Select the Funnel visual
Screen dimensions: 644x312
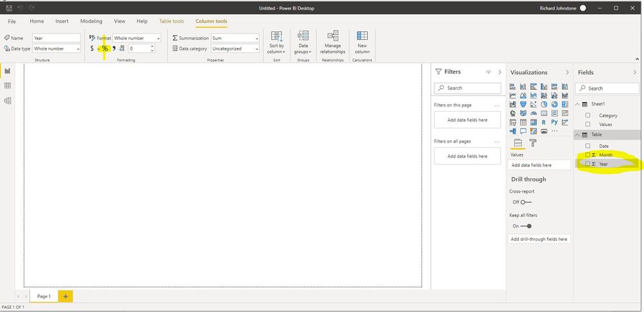point(523,105)
